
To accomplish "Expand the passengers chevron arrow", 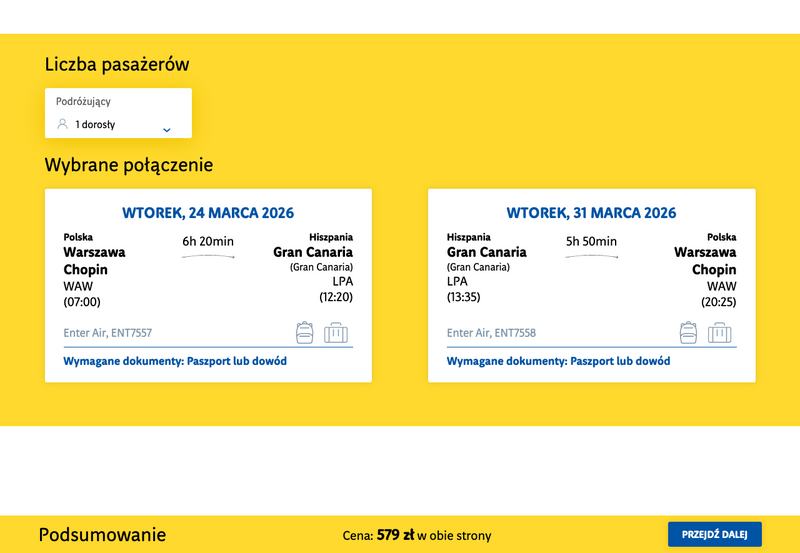I will coord(167,129).
